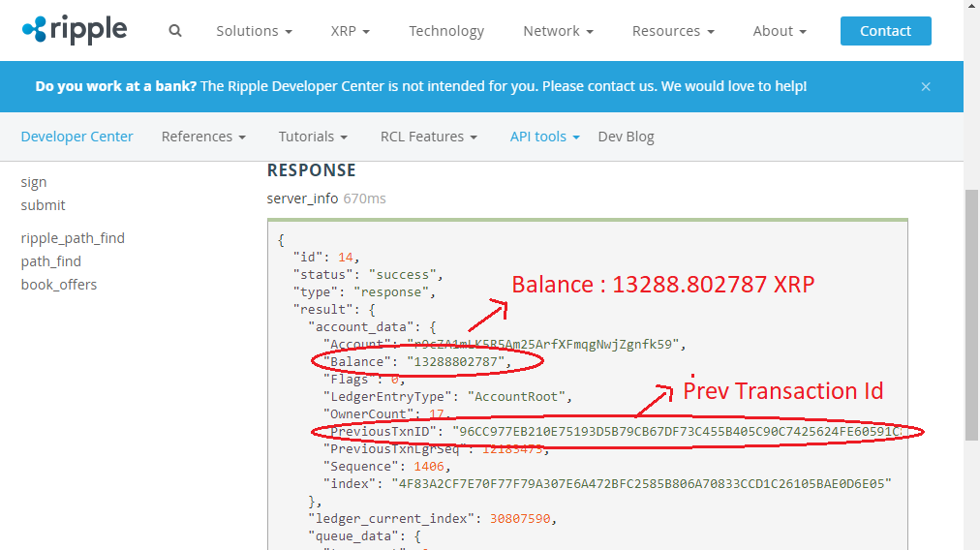
Task: Open the RCL Features dropdown
Action: (429, 137)
